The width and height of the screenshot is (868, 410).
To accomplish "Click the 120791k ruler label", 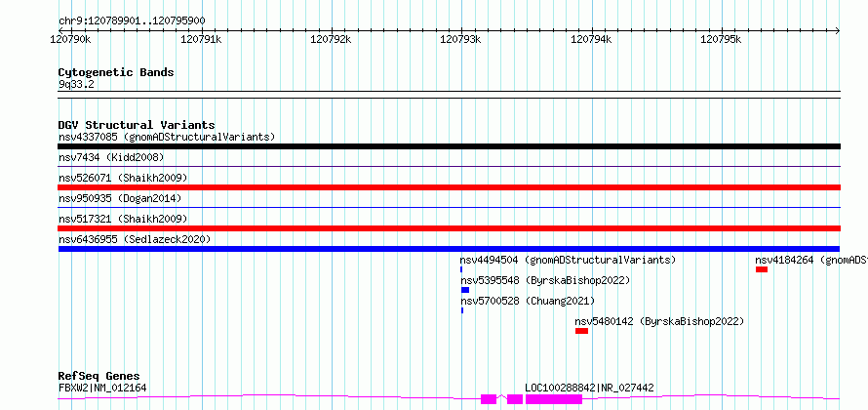I will [x=202, y=39].
